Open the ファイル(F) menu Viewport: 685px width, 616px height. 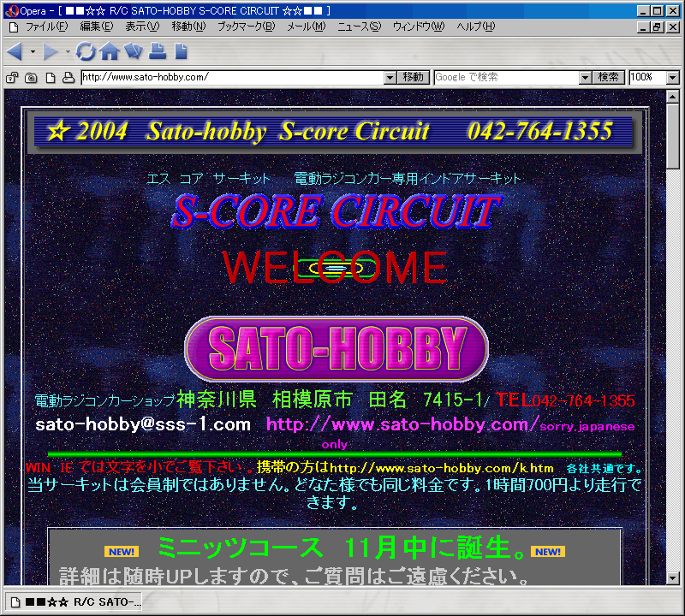tap(47, 27)
